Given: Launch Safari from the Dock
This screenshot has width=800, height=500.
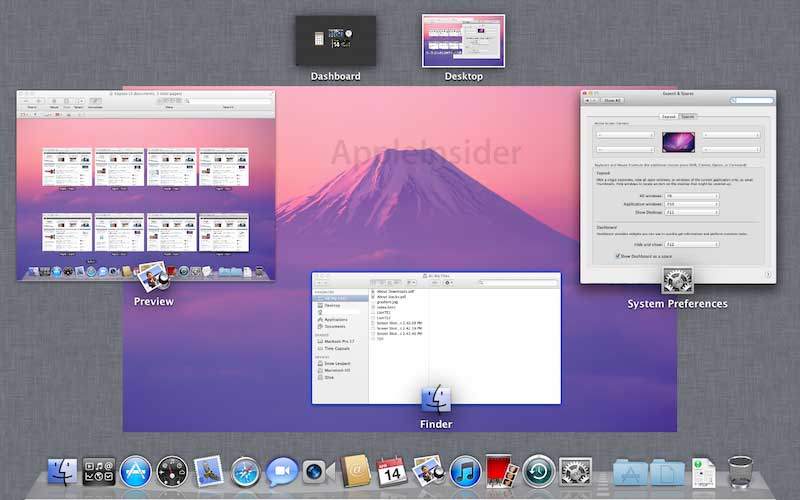Looking at the screenshot, I should [x=246, y=471].
